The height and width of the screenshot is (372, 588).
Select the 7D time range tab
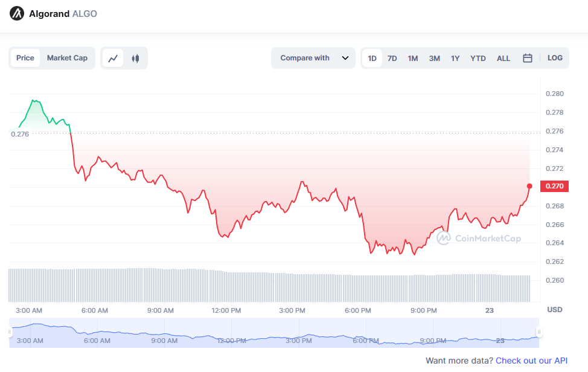pos(392,59)
